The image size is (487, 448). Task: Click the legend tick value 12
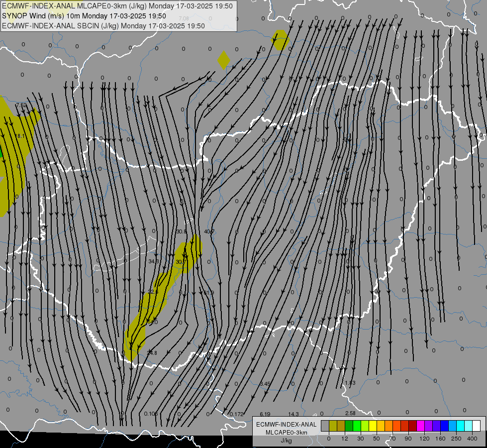click(345, 439)
